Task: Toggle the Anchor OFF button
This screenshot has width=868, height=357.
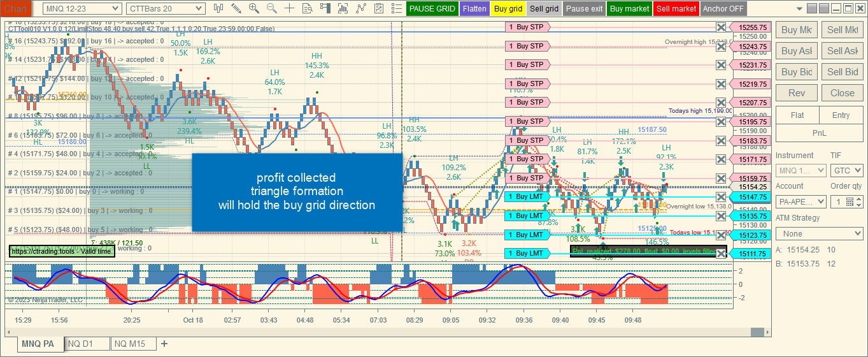Action: click(723, 9)
